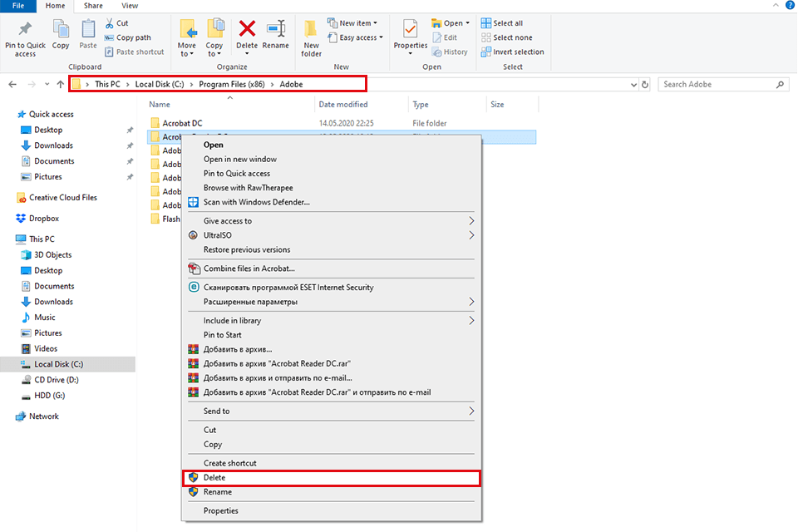Choose Delete from the context menu
The height and width of the screenshot is (532, 798).
click(331, 478)
